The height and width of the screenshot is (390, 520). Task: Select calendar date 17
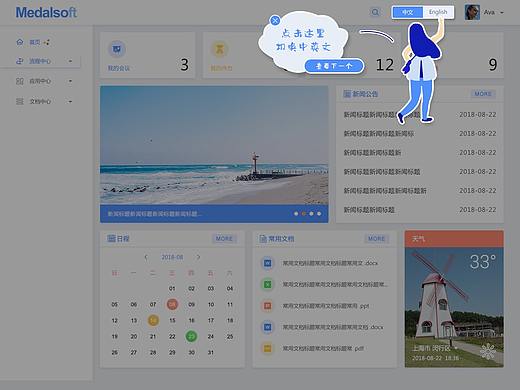pos(211,320)
